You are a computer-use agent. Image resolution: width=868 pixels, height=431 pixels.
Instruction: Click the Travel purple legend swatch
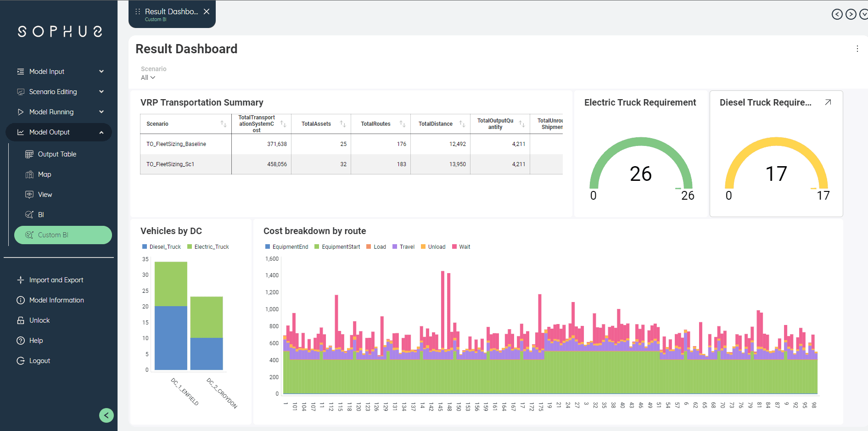(395, 247)
